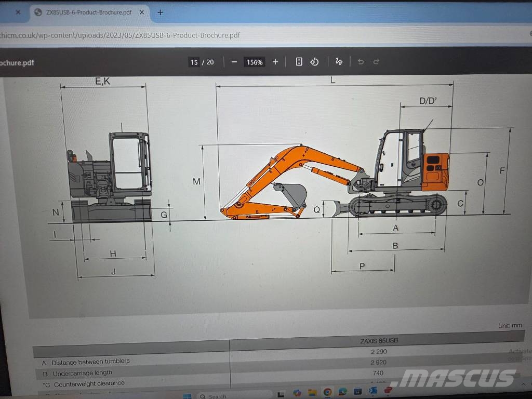Click the 'Counterweight clearance' row label

89,383
